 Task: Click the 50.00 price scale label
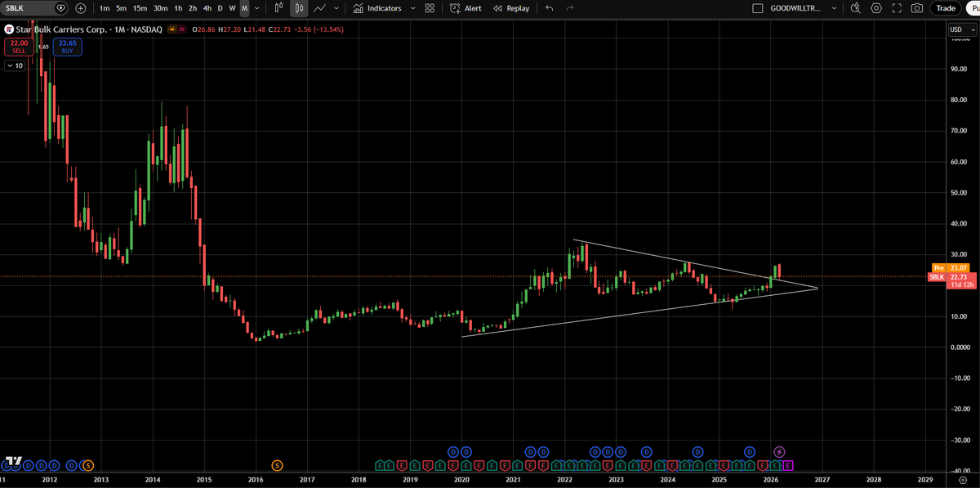coord(958,193)
